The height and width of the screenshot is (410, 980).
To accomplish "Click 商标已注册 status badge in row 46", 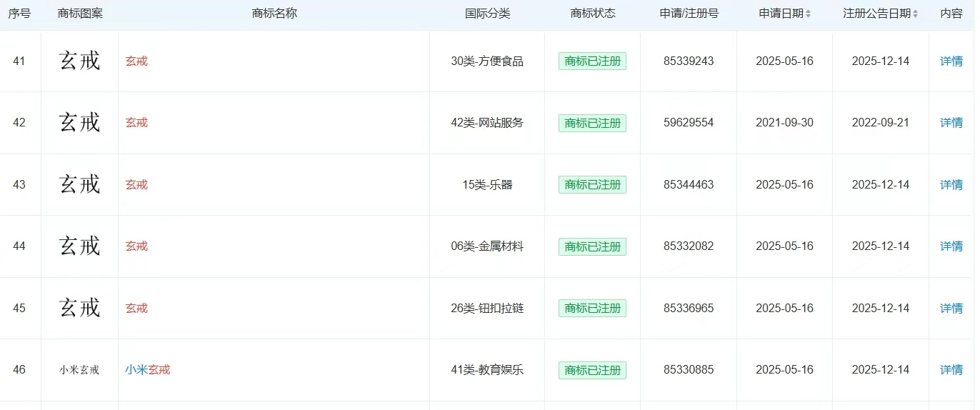I will tap(592, 370).
